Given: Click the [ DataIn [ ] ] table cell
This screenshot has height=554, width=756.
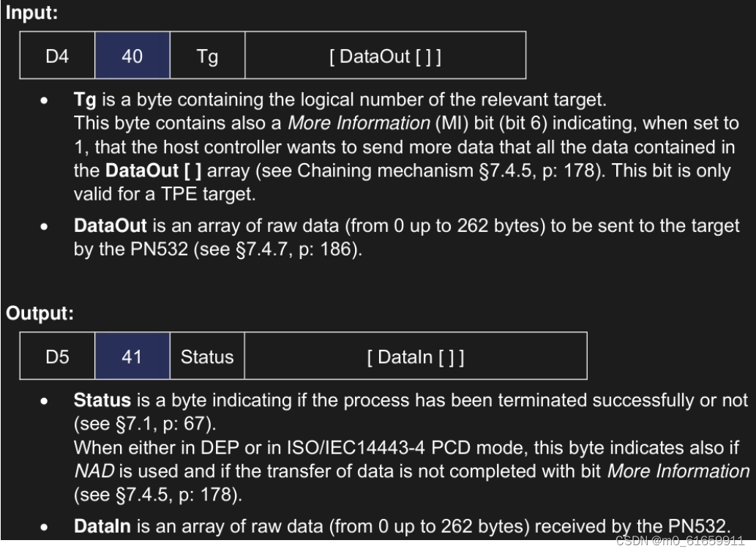Looking at the screenshot, I should click(x=415, y=357).
